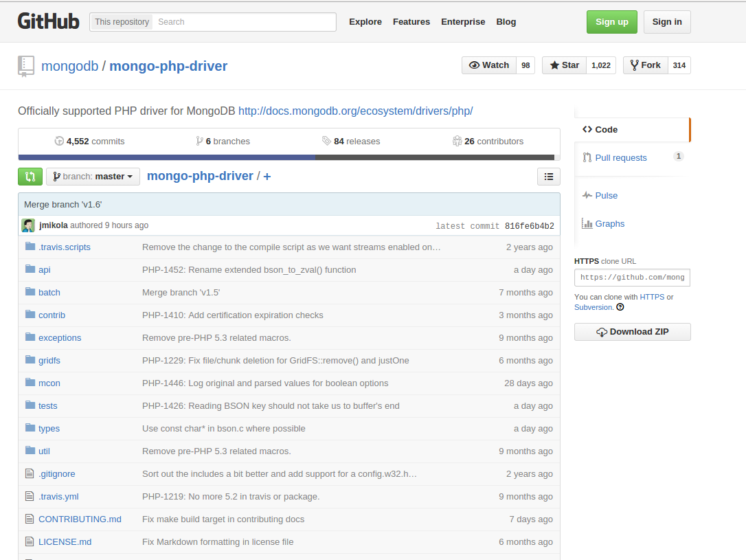Open the 6 branches link
The height and width of the screenshot is (560, 746).
(x=223, y=142)
